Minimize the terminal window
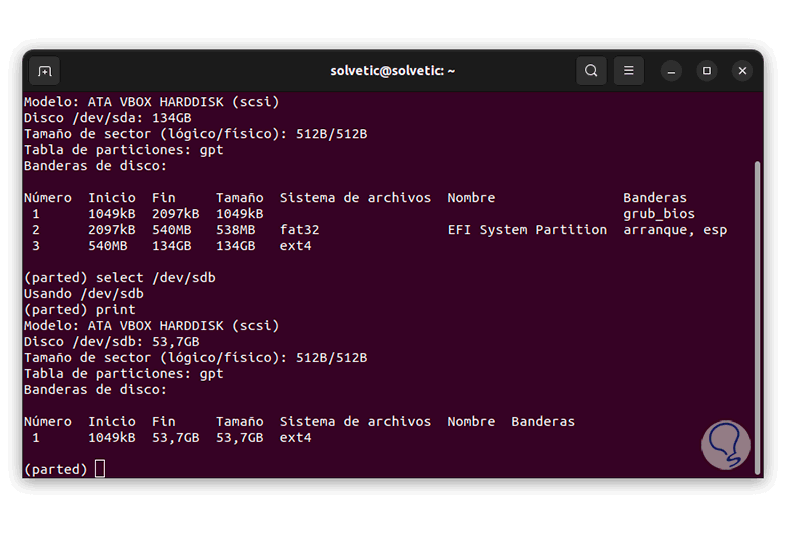This screenshot has height=533, width=786. tap(672, 71)
